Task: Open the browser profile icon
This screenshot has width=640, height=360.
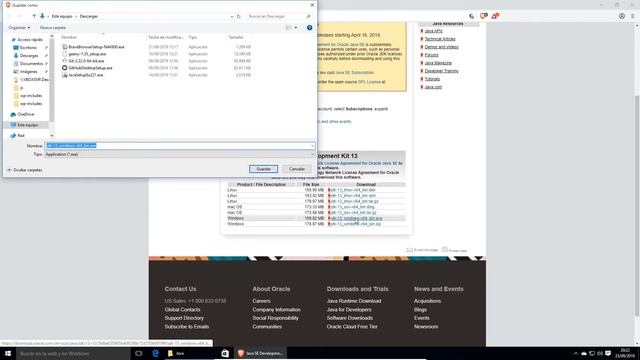Action: click(x=622, y=16)
